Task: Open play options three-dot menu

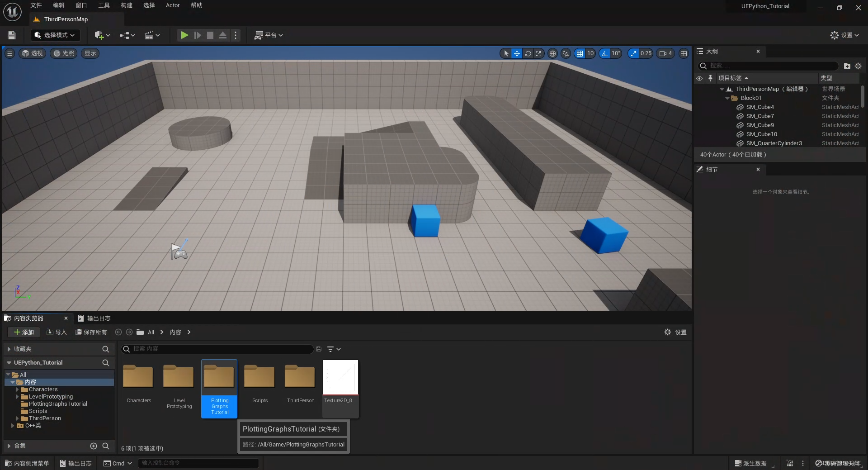Action: click(236, 35)
